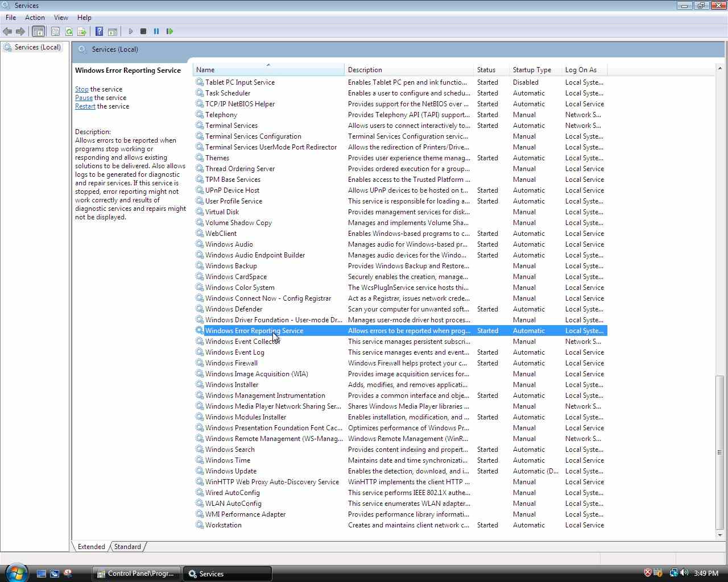Select WLAN AutoConfig service

(x=400, y=504)
